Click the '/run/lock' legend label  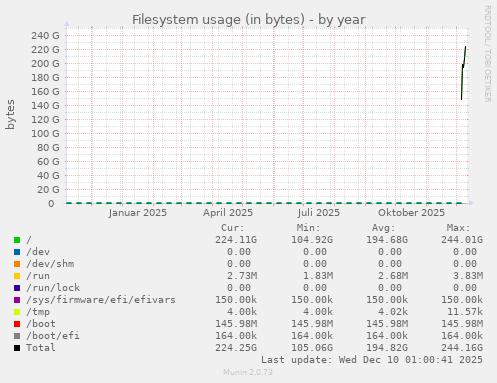point(53,288)
